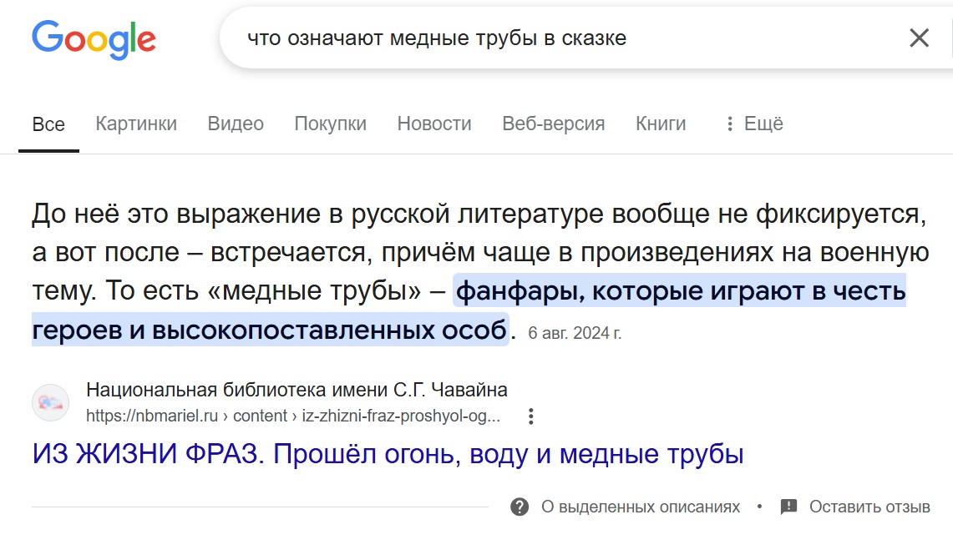Switch to the Картинки tab

coord(136,124)
